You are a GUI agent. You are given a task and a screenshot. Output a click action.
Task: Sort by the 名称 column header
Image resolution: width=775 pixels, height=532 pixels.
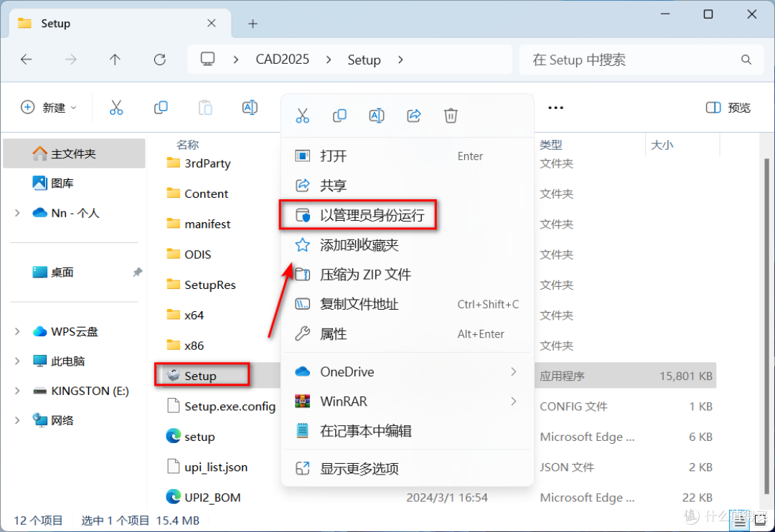point(188,145)
